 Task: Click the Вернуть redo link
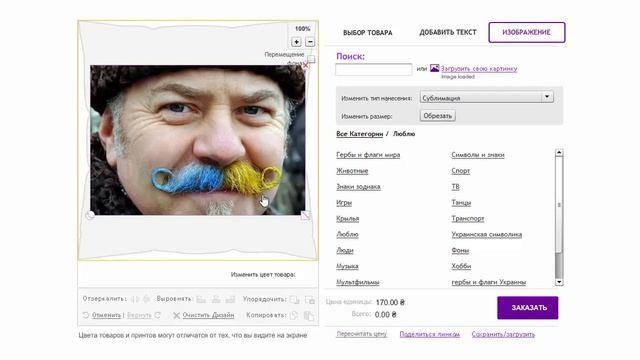(x=139, y=315)
